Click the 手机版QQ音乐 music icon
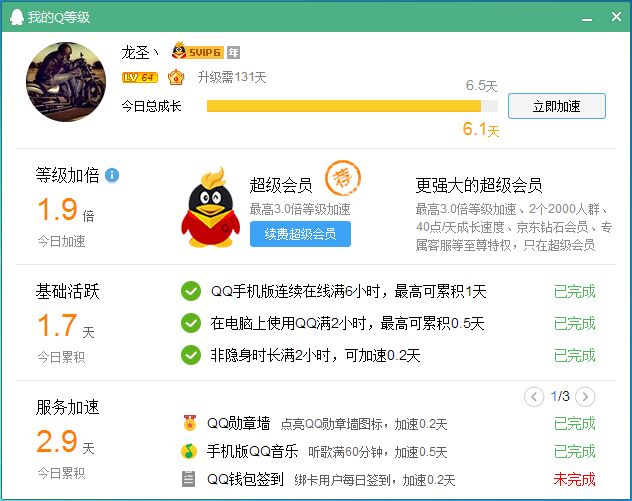Screen dimensions: 632x501 189,451
